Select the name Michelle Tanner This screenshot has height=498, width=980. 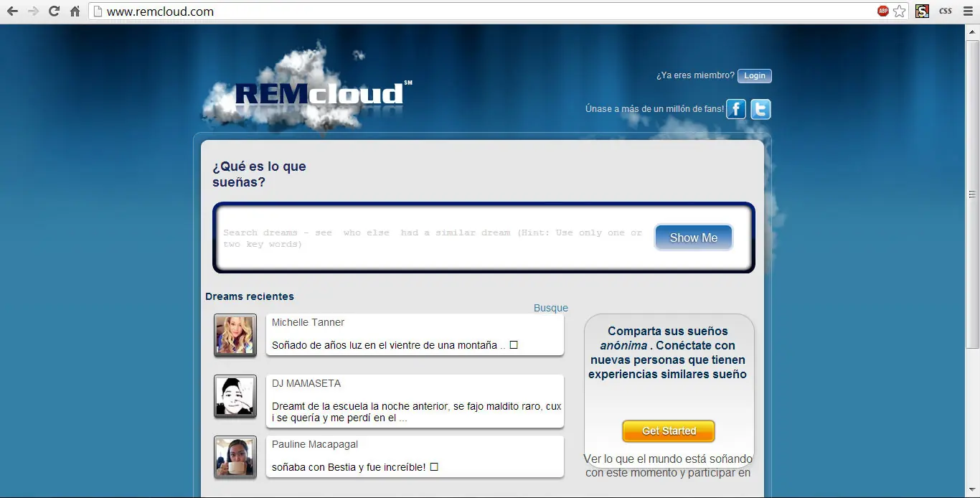(308, 322)
